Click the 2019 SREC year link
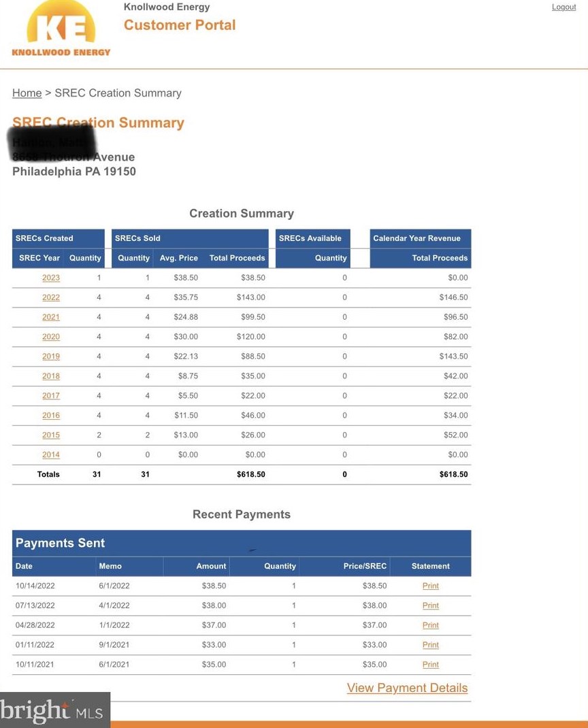 coord(51,357)
